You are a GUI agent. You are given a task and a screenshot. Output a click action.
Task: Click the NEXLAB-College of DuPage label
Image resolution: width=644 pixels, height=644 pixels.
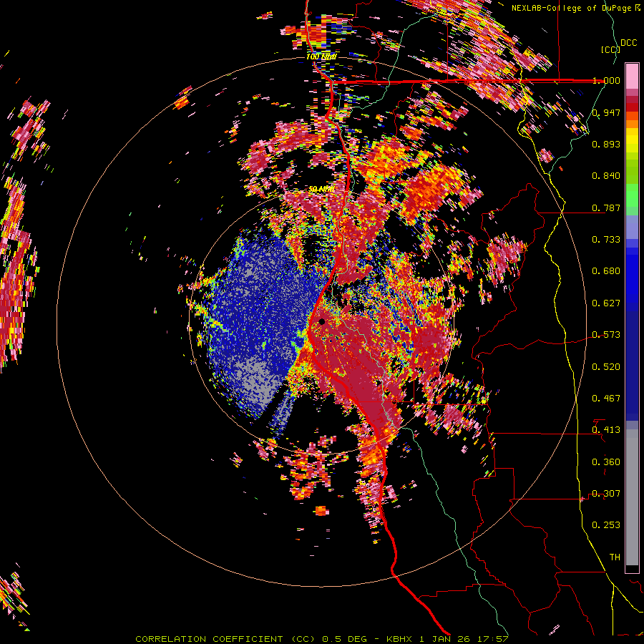(575, 8)
